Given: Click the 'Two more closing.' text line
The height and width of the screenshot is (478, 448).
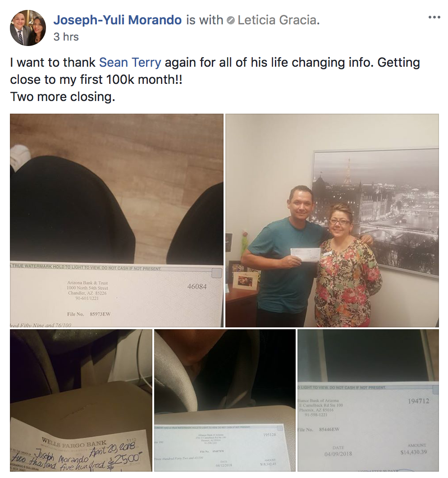Looking at the screenshot, I should click(63, 97).
